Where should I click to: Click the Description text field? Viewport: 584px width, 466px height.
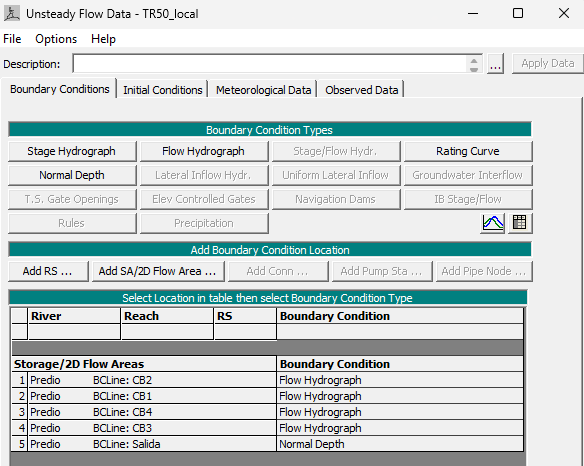[270, 64]
